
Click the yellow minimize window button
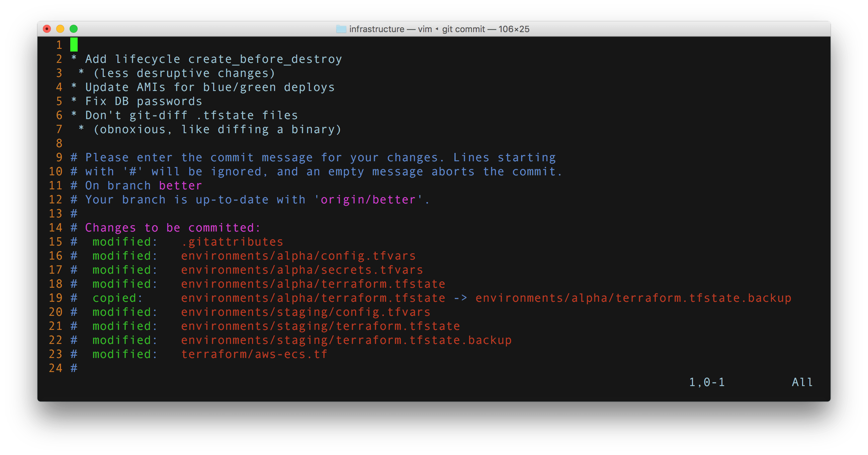point(60,29)
